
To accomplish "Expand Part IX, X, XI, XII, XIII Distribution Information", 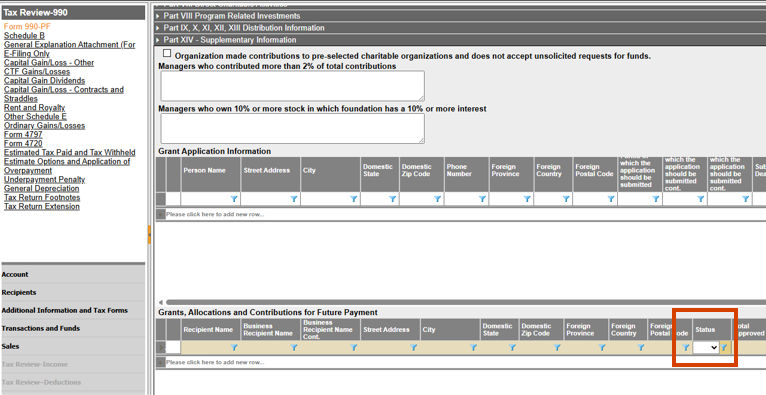I will [x=158, y=28].
